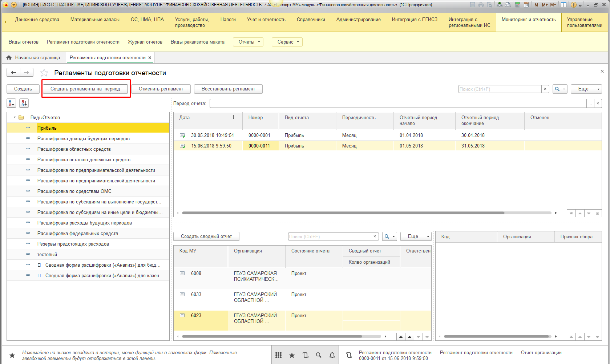Open the Сервис dropdown menu
This screenshot has width=610, height=364.
(287, 42)
